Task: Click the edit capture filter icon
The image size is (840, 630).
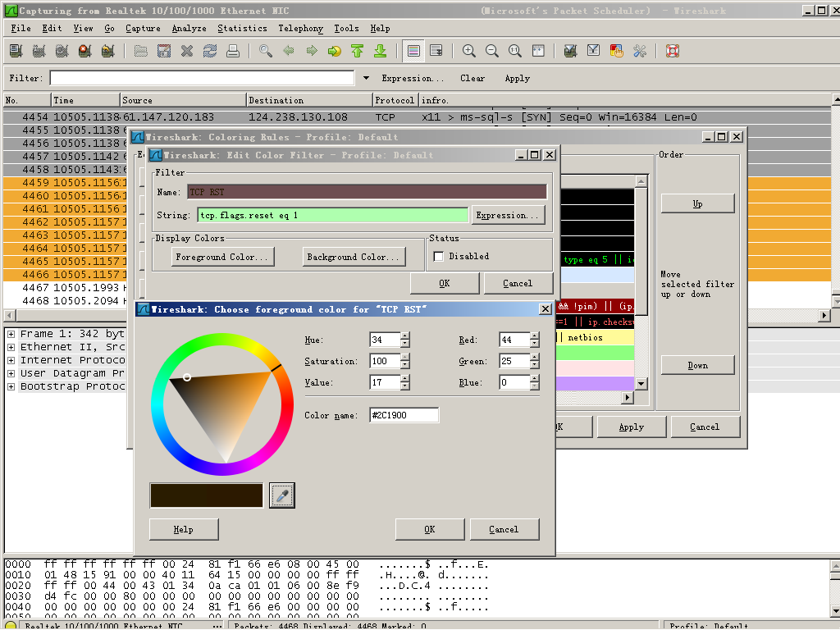Action: [571, 51]
